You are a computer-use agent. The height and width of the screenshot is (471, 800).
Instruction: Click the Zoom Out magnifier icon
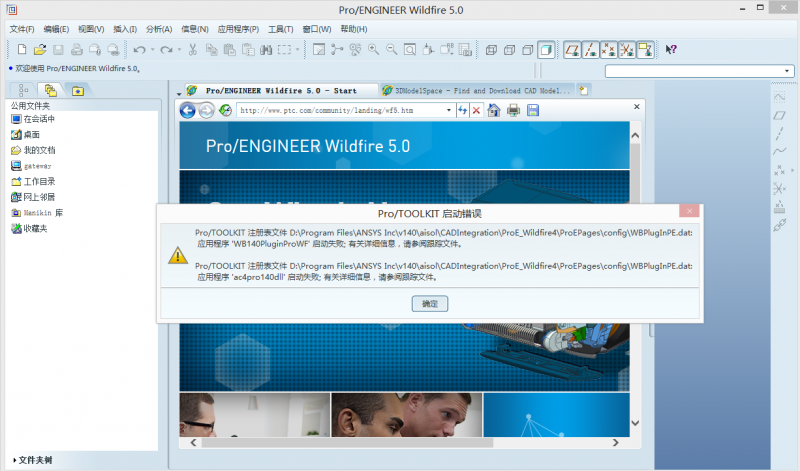click(x=391, y=49)
